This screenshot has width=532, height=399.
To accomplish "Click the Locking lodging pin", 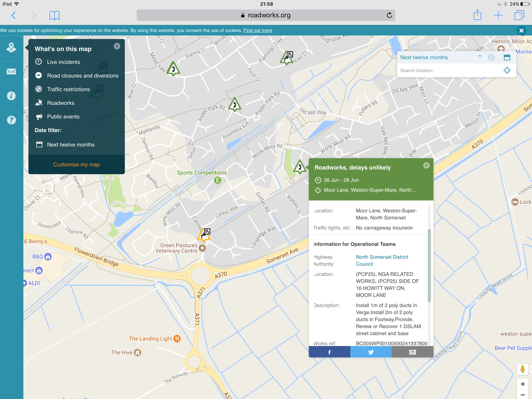I will 515,202.
